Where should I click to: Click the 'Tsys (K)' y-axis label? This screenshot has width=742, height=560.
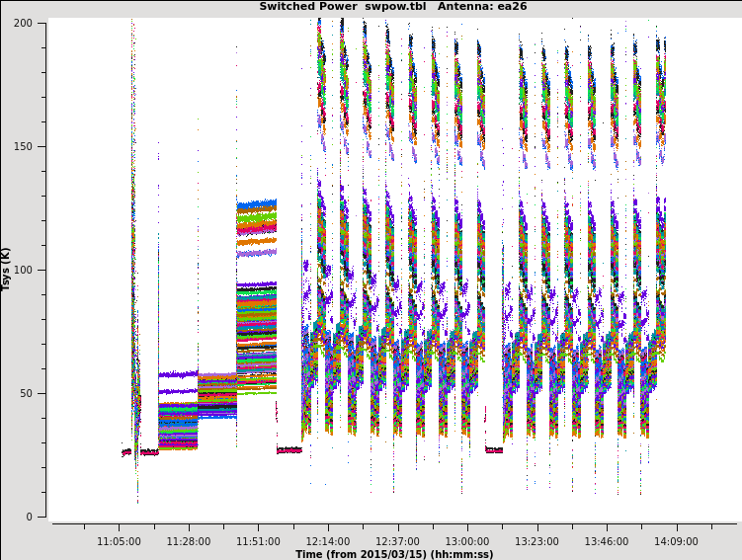click(7, 269)
